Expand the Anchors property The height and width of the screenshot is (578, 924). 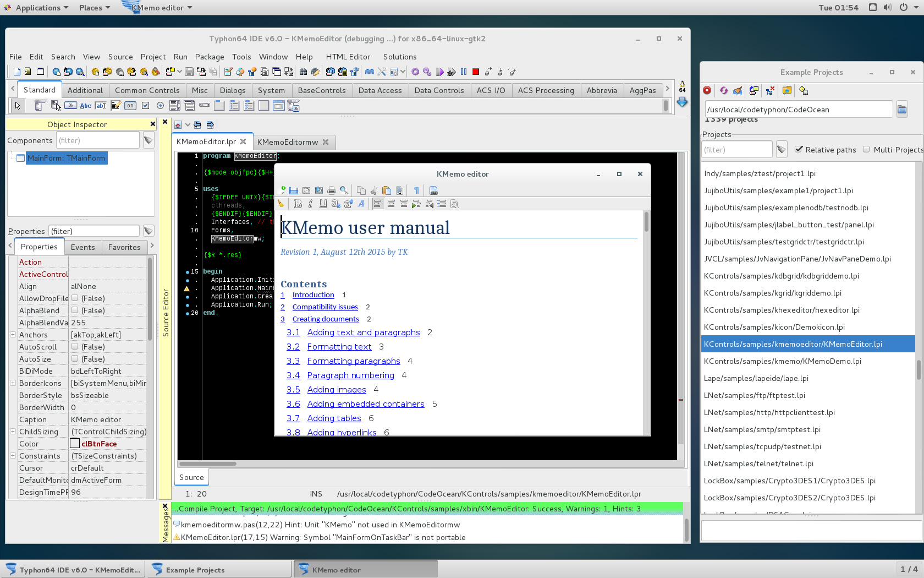pos(13,335)
